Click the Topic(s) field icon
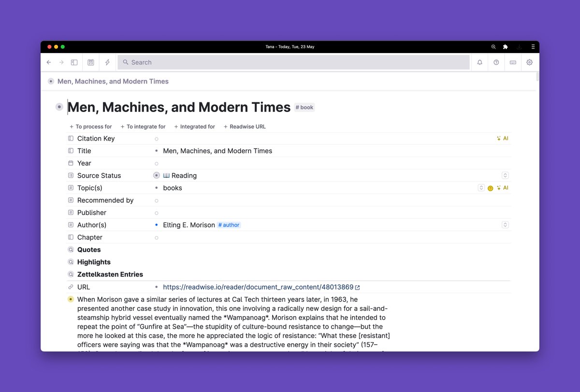 pyautogui.click(x=71, y=188)
